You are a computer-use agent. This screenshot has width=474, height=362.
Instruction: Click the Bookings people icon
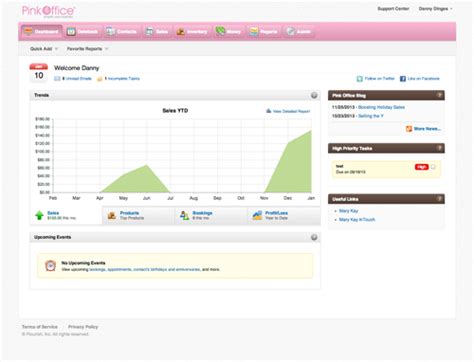pyautogui.click(x=184, y=215)
